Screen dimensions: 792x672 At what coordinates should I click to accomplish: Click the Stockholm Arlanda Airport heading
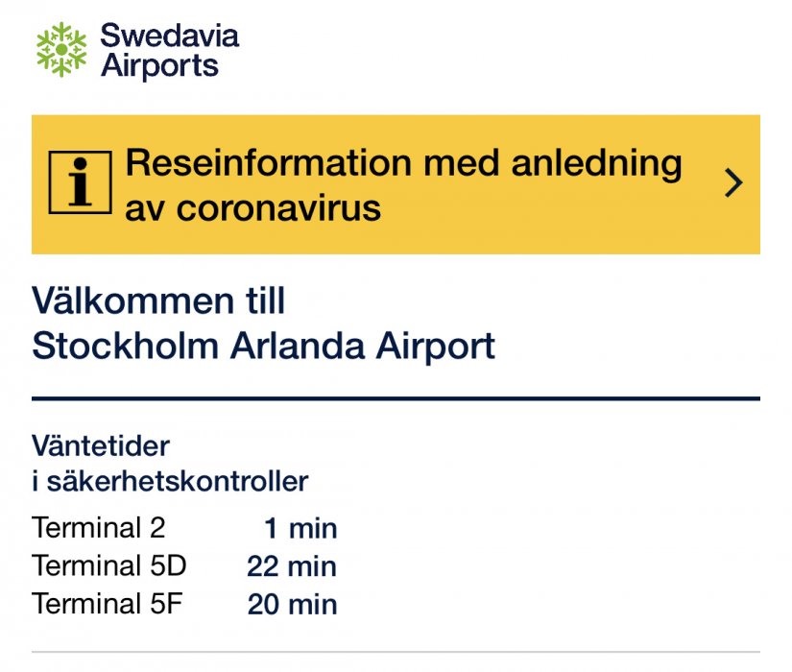[264, 346]
